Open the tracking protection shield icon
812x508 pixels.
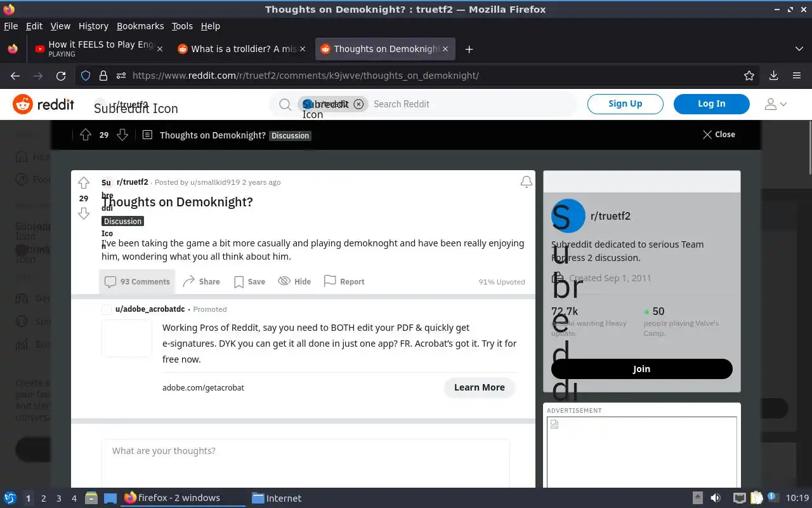(x=86, y=76)
